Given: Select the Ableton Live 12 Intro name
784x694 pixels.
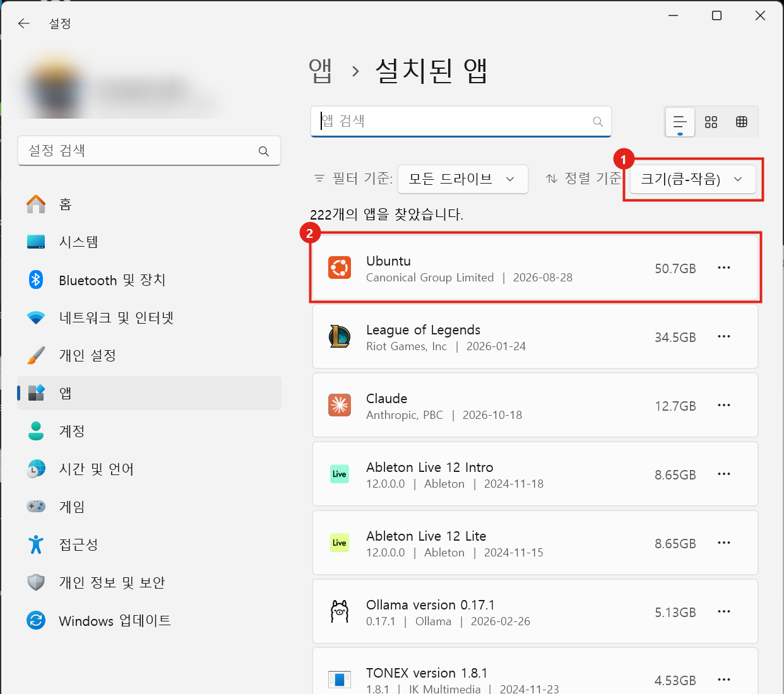Looking at the screenshot, I should click(429, 468).
